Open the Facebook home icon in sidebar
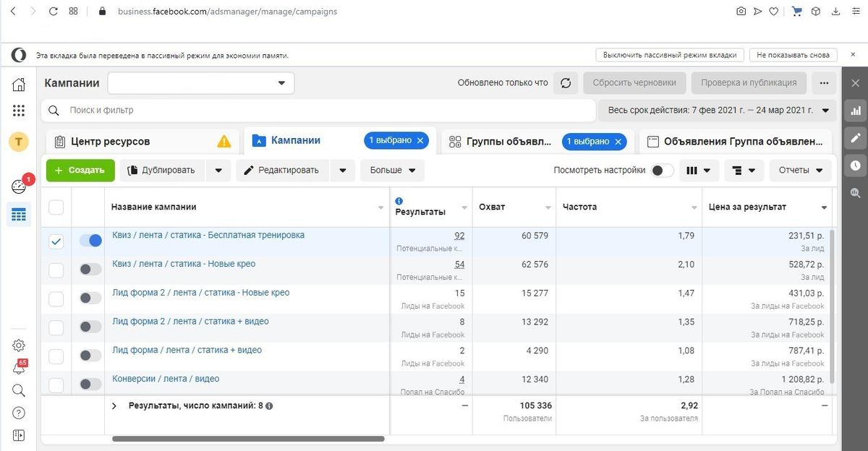868x451 pixels. (x=19, y=84)
